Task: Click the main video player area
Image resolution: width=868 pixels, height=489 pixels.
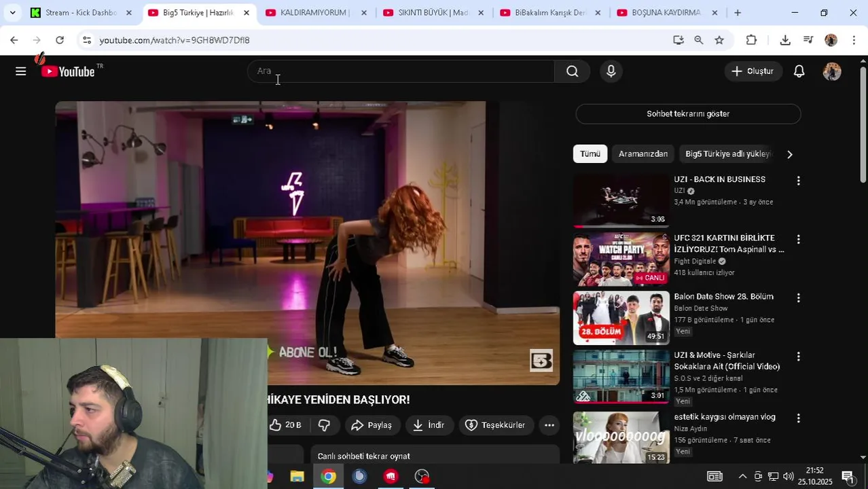Action: click(x=308, y=243)
